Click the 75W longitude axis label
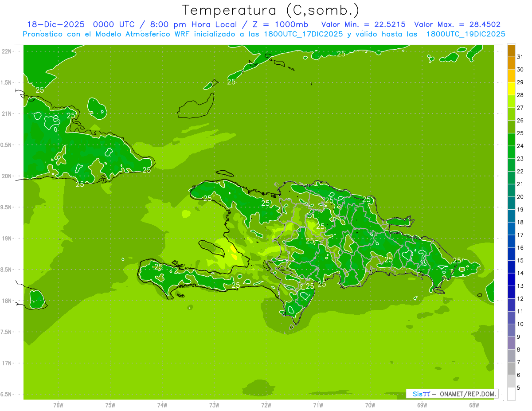This screenshot has width=532, height=411. click(x=110, y=405)
